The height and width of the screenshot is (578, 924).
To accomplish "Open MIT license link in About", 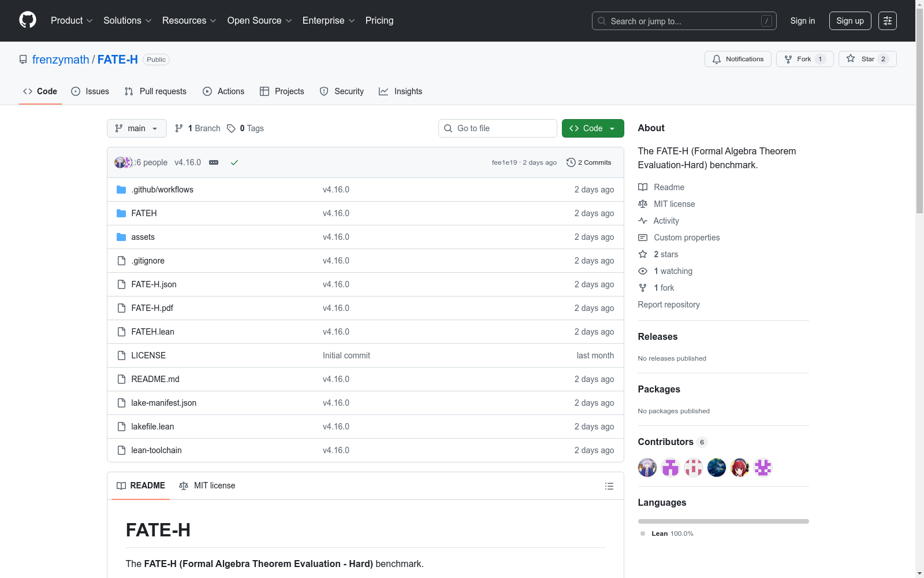I will (666, 204).
